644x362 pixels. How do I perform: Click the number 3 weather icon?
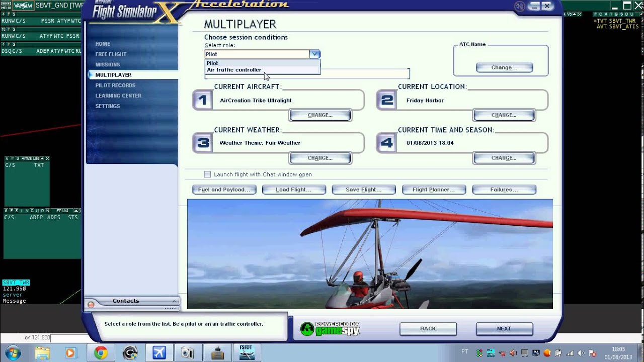point(203,143)
